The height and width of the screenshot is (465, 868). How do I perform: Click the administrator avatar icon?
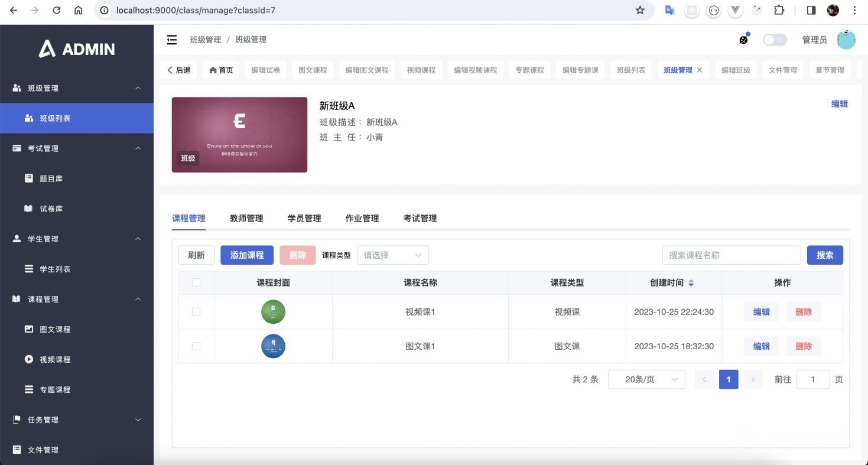[x=846, y=40]
